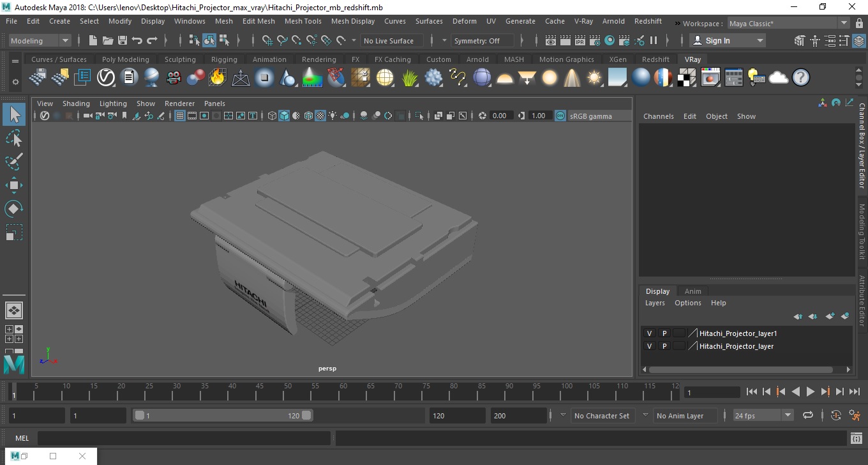Toggle visibility of Hitachi_Projector_layer
Screen dimensions: 868x465
pos(650,346)
